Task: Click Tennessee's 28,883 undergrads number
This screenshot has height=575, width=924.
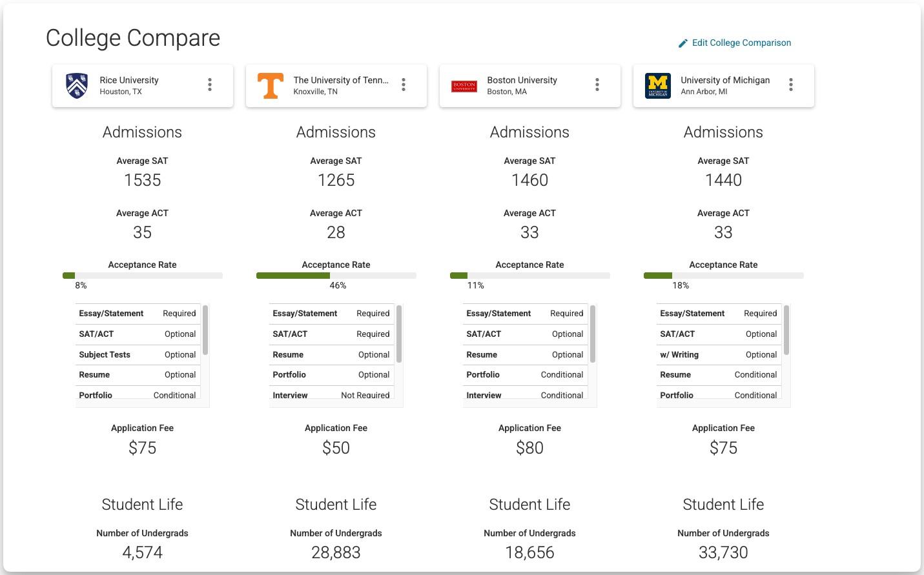Action: click(x=336, y=552)
